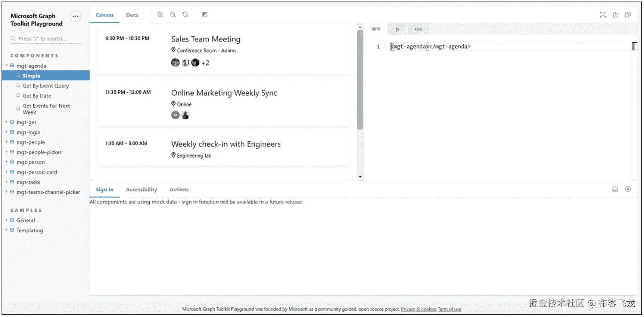Image resolution: width=644 pixels, height=317 pixels.
Task: Expand the mgt-teams-channel-picker node
Action: [6, 192]
